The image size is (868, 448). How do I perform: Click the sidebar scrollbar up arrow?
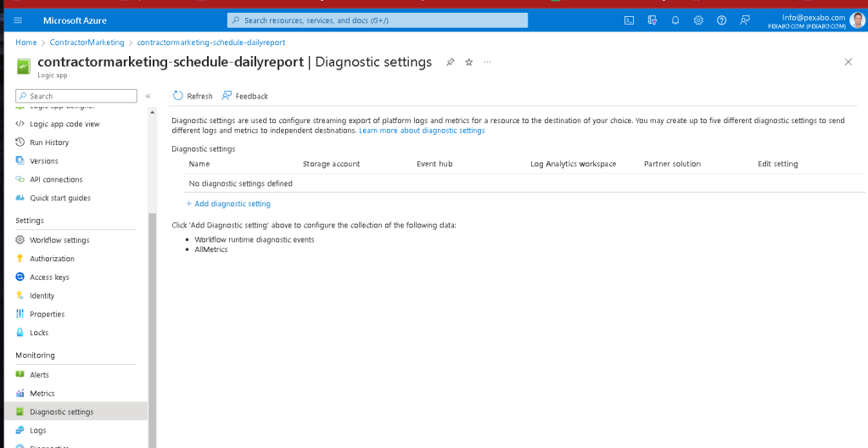click(152, 112)
